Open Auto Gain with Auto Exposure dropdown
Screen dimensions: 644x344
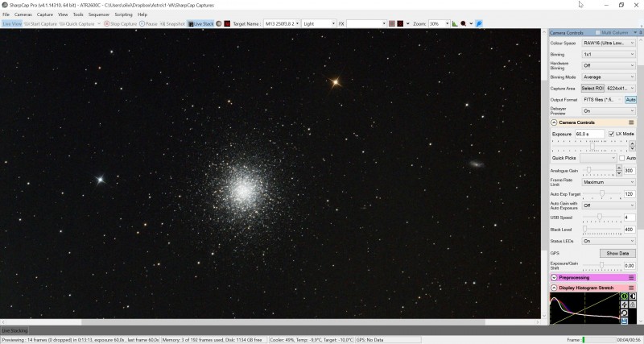[609, 205]
